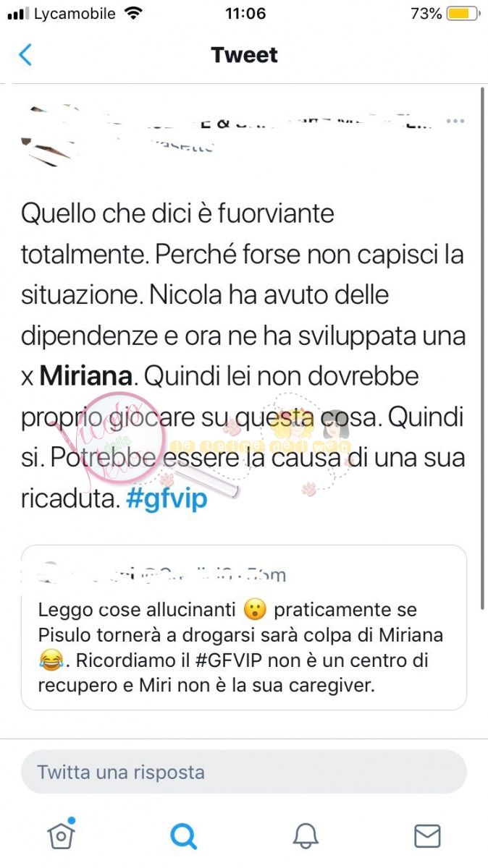
Task: Tap the 'Twitta una risposta' reply field
Action: tap(244, 772)
